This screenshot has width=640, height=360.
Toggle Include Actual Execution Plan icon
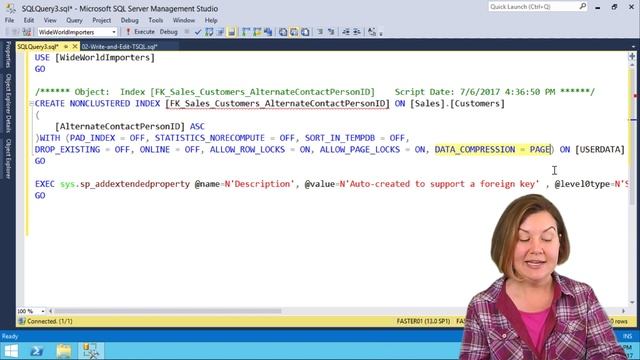(x=246, y=32)
